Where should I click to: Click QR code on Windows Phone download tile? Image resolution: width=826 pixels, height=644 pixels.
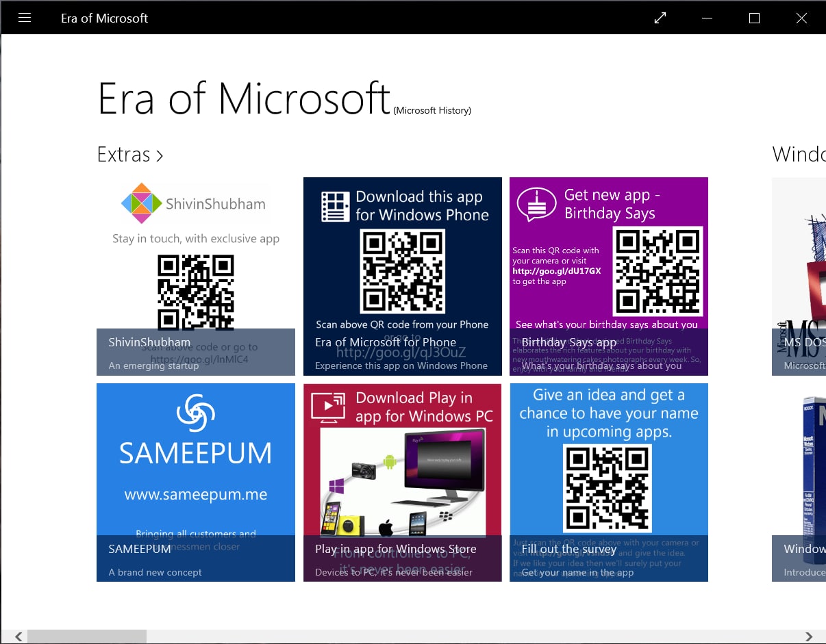coord(403,272)
